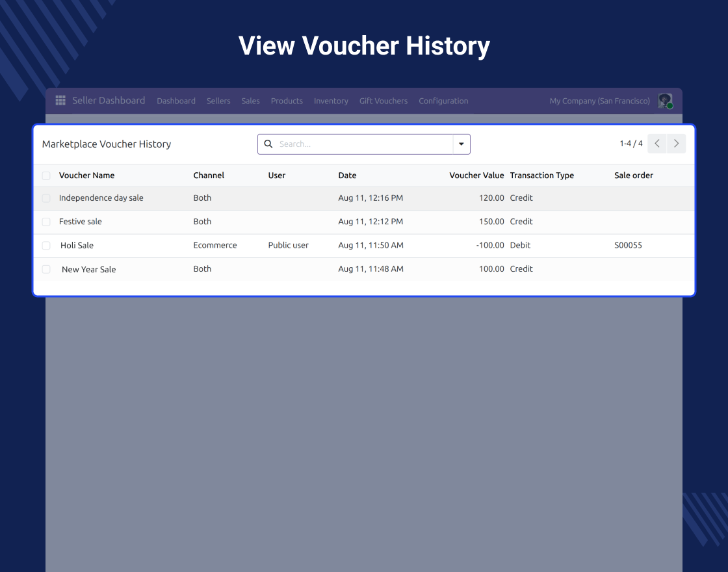Check the New Year Sale row checkbox
Image resolution: width=728 pixels, height=572 pixels.
(x=46, y=269)
